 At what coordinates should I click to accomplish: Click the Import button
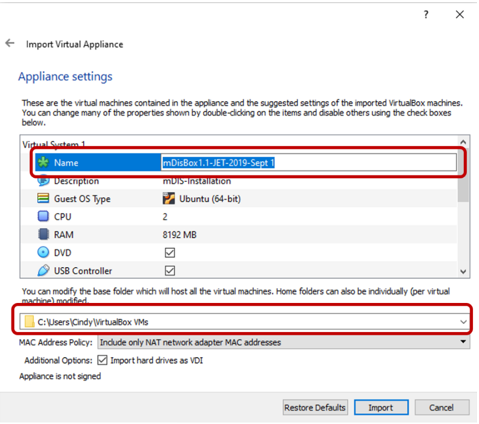click(x=381, y=407)
